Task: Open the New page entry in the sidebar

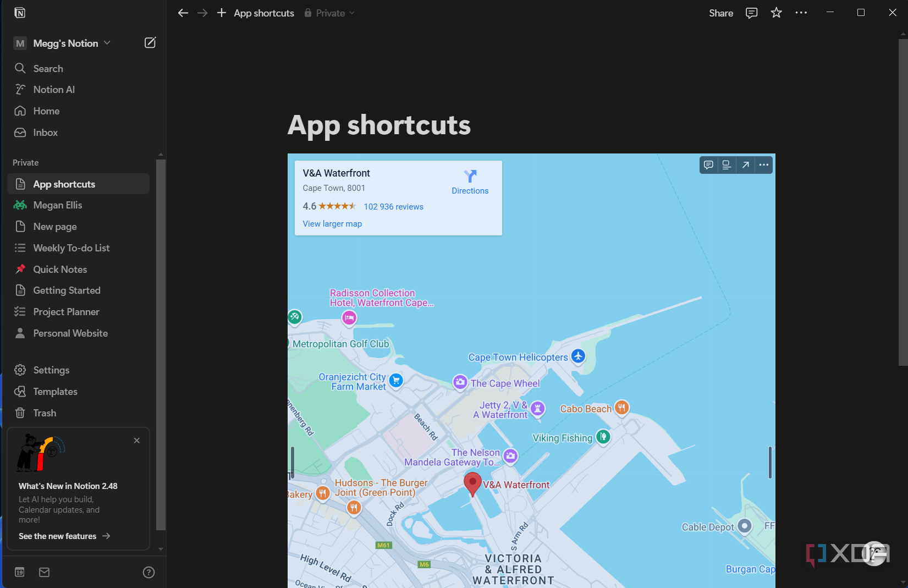Action: [78, 227]
